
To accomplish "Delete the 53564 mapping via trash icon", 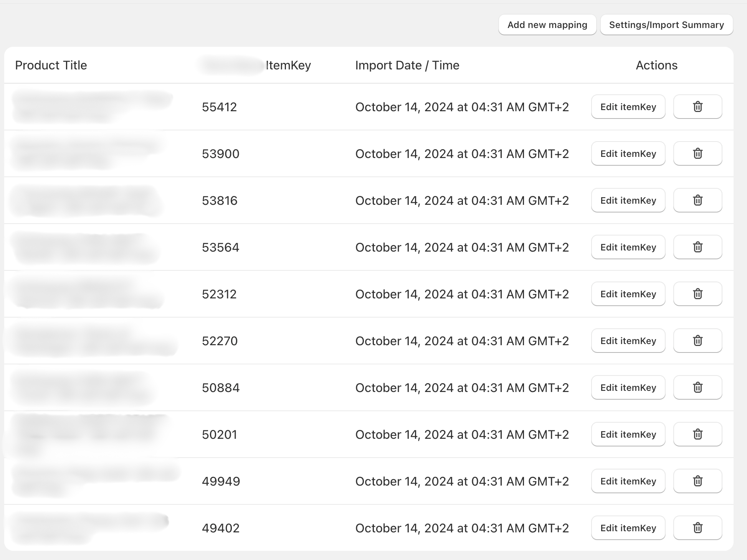I will pyautogui.click(x=697, y=247).
